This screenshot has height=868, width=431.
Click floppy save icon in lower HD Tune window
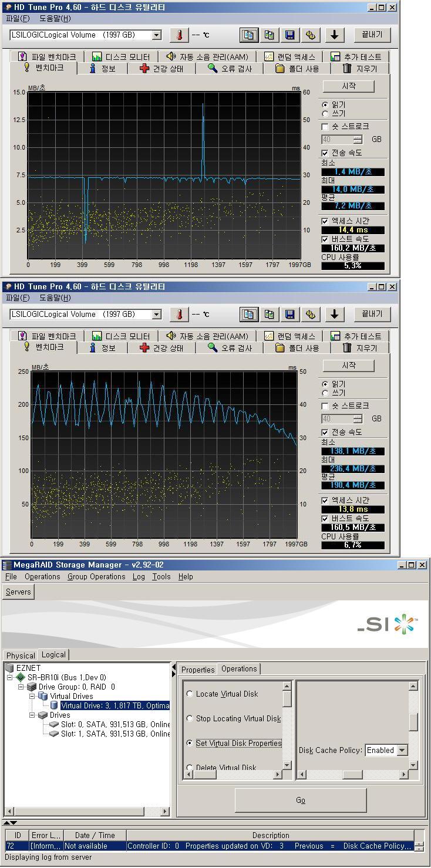coord(289,314)
